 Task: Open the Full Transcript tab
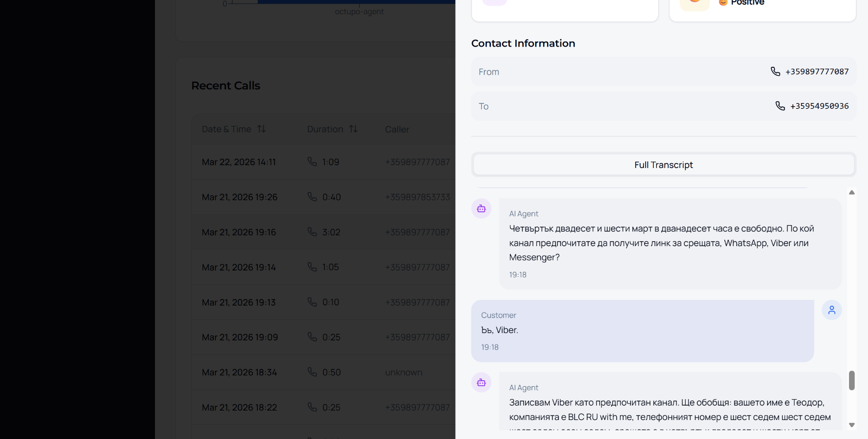coord(663,165)
